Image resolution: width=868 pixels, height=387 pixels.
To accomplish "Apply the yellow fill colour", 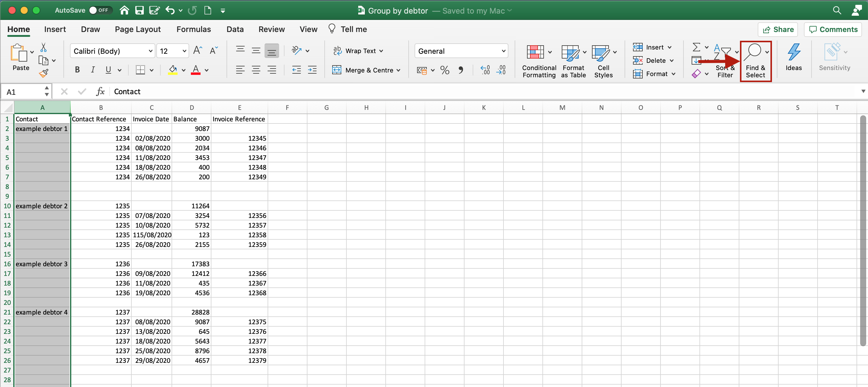I will click(173, 70).
